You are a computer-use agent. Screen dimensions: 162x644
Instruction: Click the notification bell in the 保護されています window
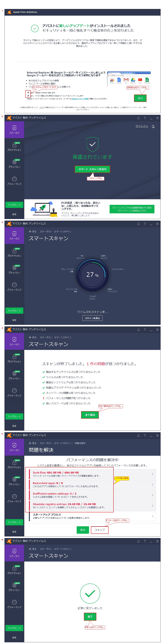click(138, 118)
